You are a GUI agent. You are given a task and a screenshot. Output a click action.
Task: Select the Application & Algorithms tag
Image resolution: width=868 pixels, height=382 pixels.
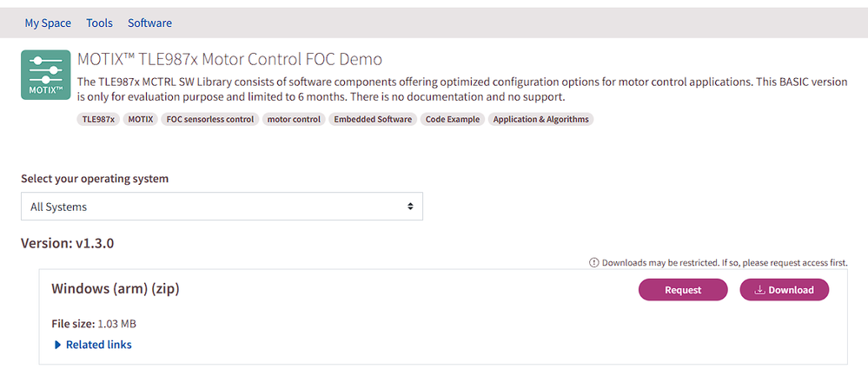point(540,120)
